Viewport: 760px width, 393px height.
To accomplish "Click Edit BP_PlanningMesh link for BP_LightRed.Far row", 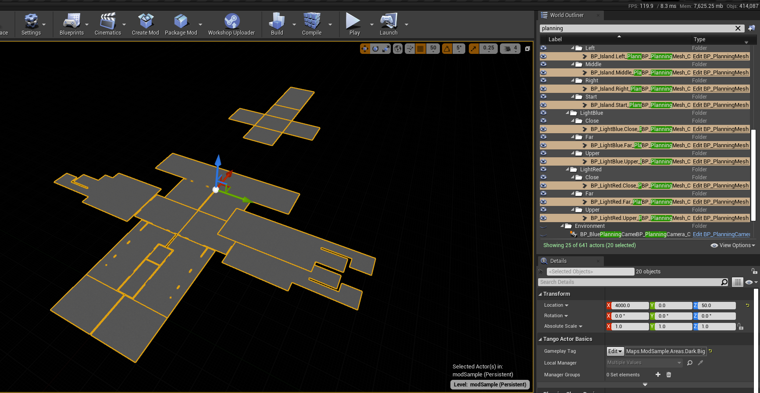I will coord(721,202).
